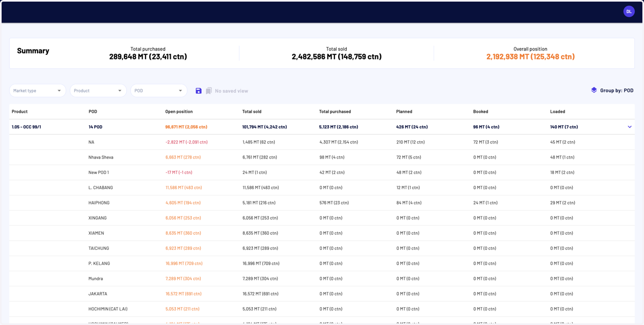Click the No saved view label

point(231,91)
